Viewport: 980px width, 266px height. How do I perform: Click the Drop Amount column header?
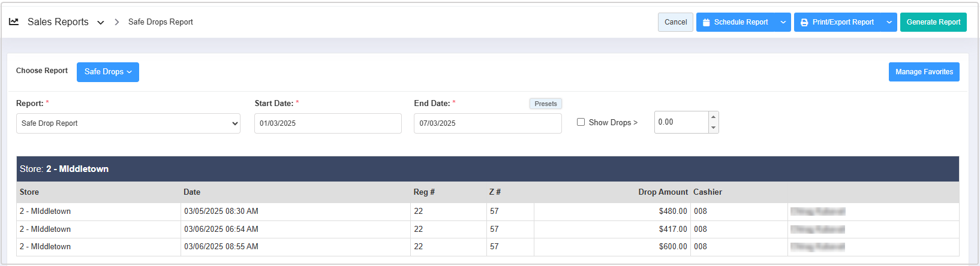[x=663, y=192]
